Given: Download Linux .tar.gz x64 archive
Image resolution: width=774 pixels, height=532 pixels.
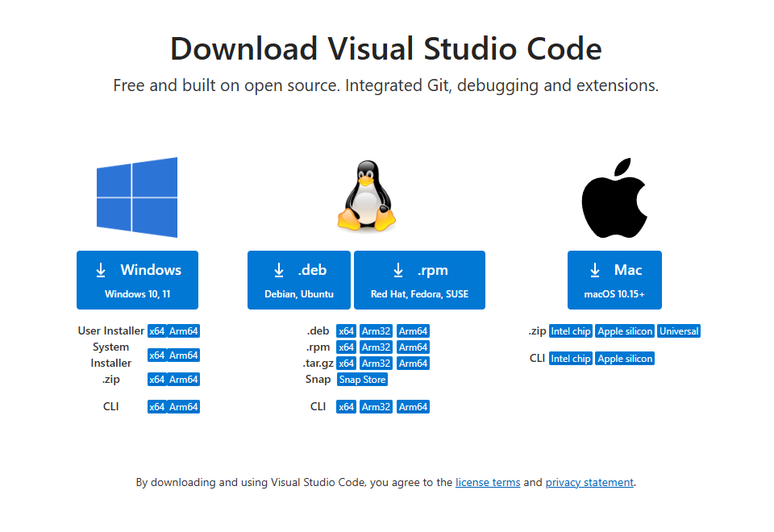Looking at the screenshot, I should click(x=346, y=364).
